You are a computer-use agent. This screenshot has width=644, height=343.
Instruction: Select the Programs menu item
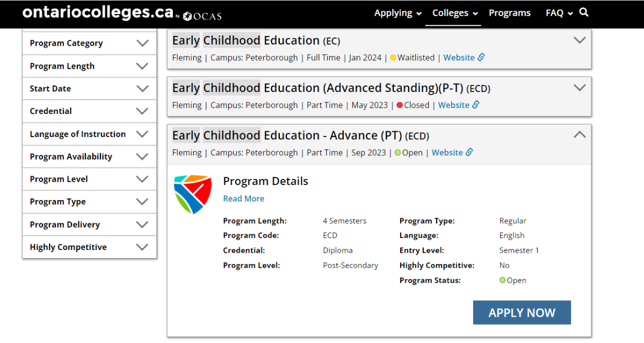[509, 13]
